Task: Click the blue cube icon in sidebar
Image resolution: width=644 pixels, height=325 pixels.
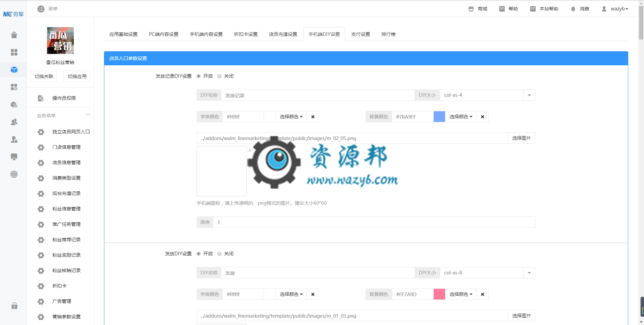Action: pyautogui.click(x=14, y=70)
